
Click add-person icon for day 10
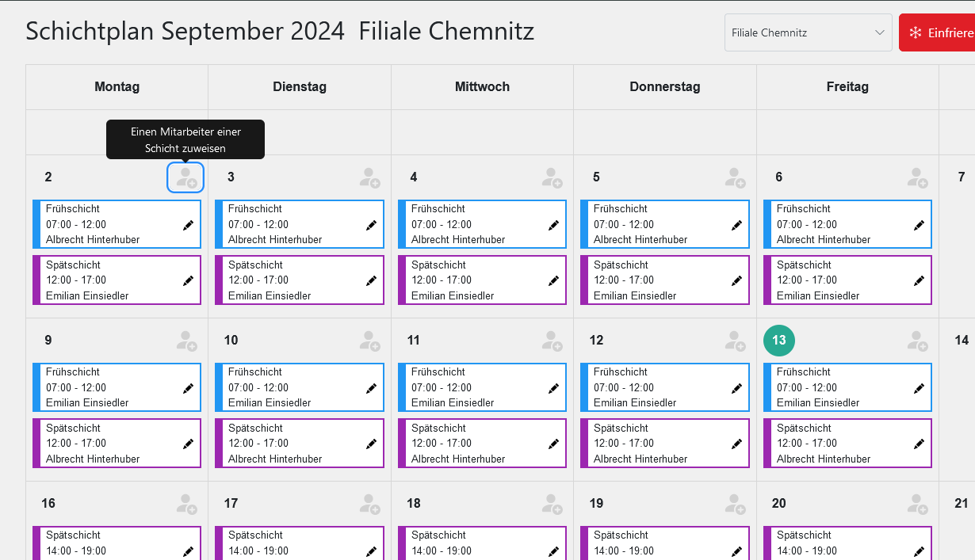369,341
